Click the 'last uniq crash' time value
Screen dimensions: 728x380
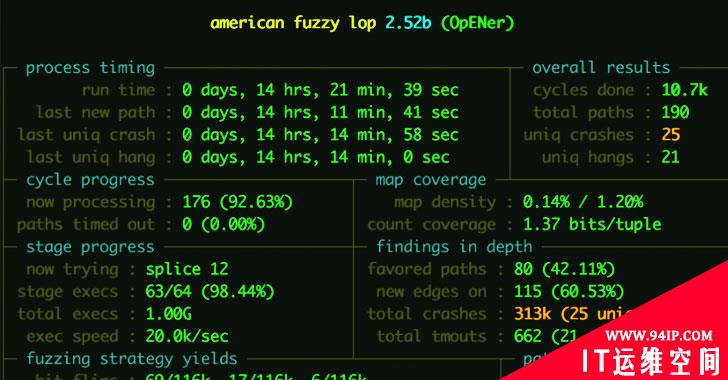click(320, 135)
